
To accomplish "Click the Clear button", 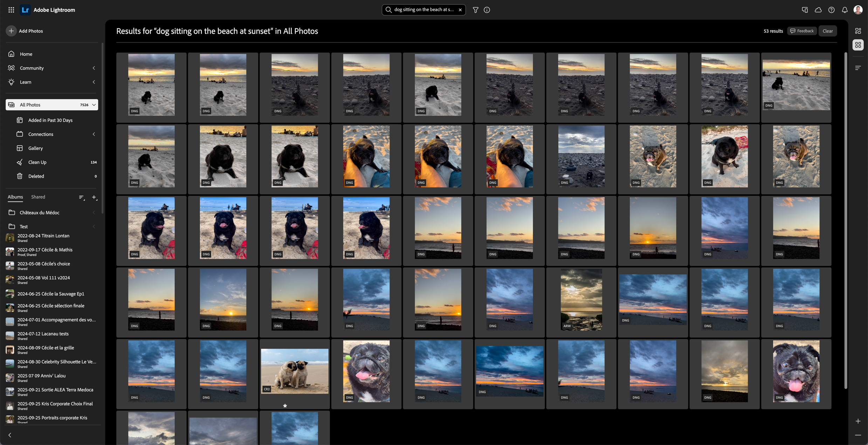I will [827, 31].
